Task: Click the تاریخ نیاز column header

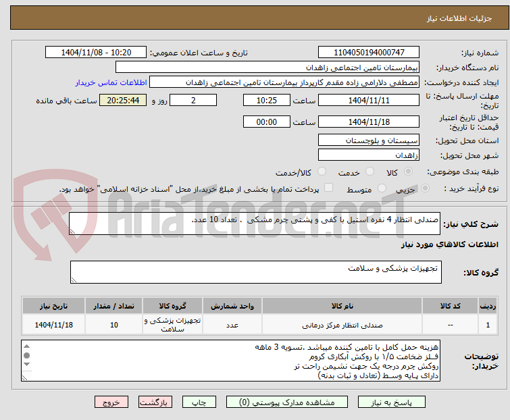Action: pyautogui.click(x=53, y=306)
